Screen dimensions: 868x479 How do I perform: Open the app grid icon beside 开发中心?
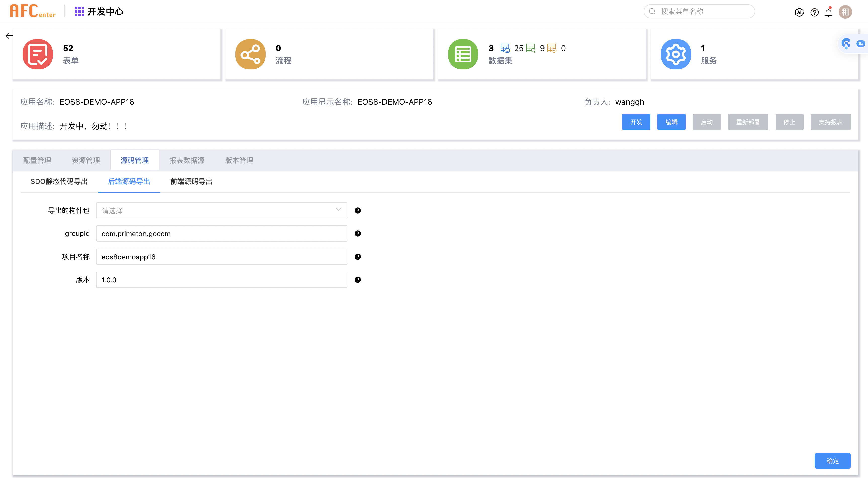[x=79, y=12]
